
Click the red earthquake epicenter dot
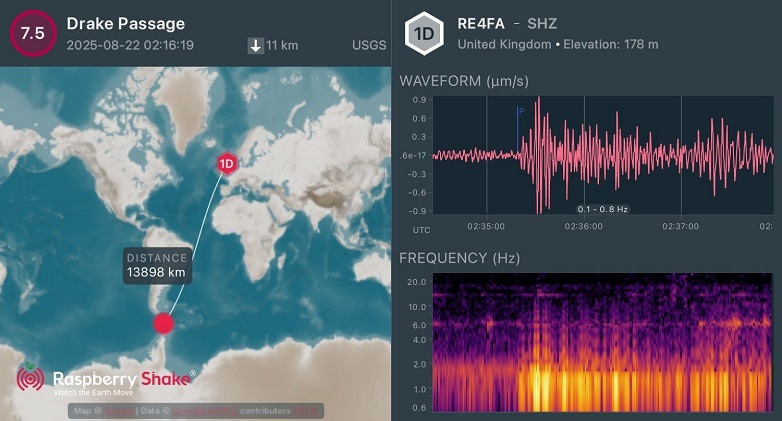[x=163, y=323]
